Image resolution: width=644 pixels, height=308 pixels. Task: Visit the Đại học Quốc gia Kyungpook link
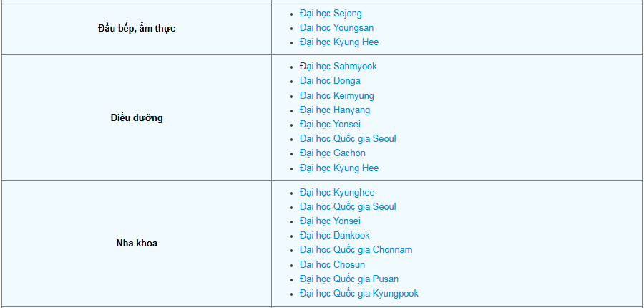click(359, 294)
